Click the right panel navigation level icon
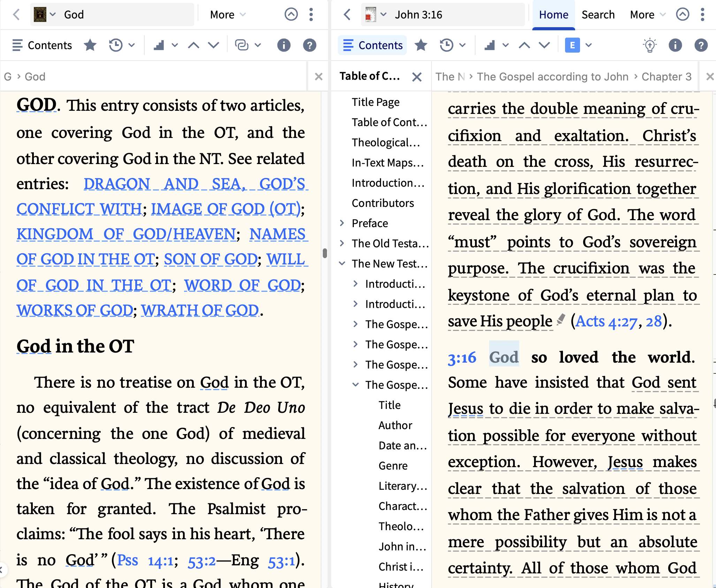 [x=490, y=45]
